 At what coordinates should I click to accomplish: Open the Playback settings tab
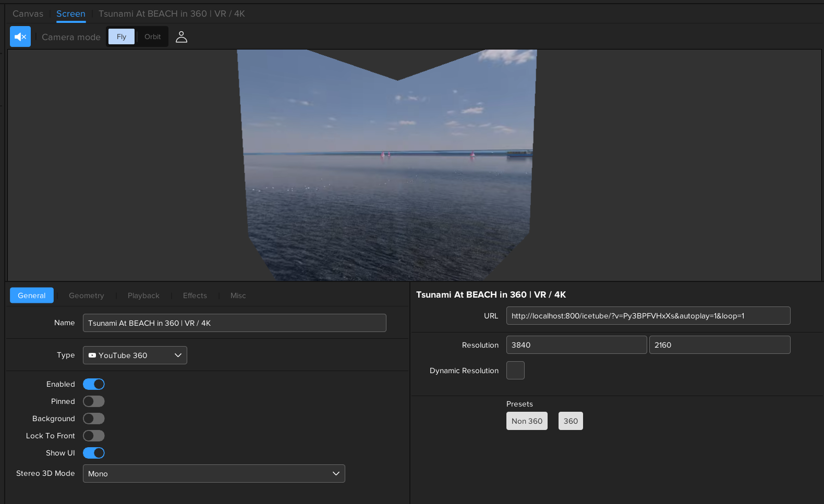coord(143,296)
